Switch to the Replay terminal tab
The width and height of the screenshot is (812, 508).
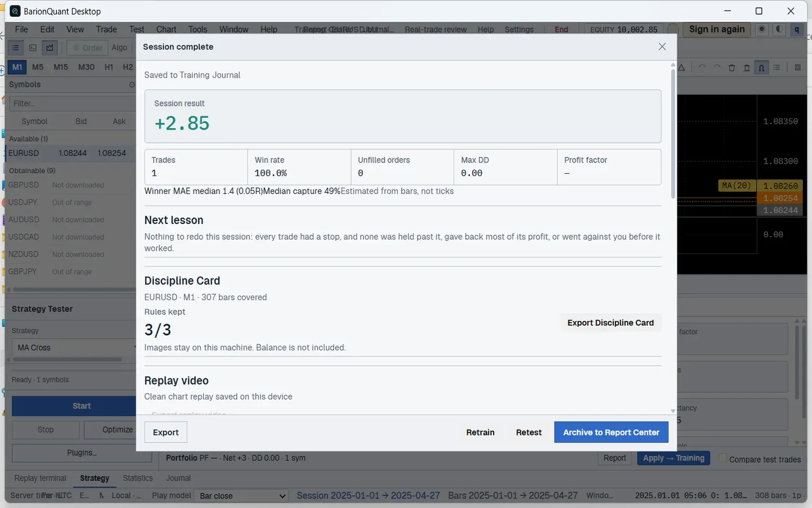point(40,478)
